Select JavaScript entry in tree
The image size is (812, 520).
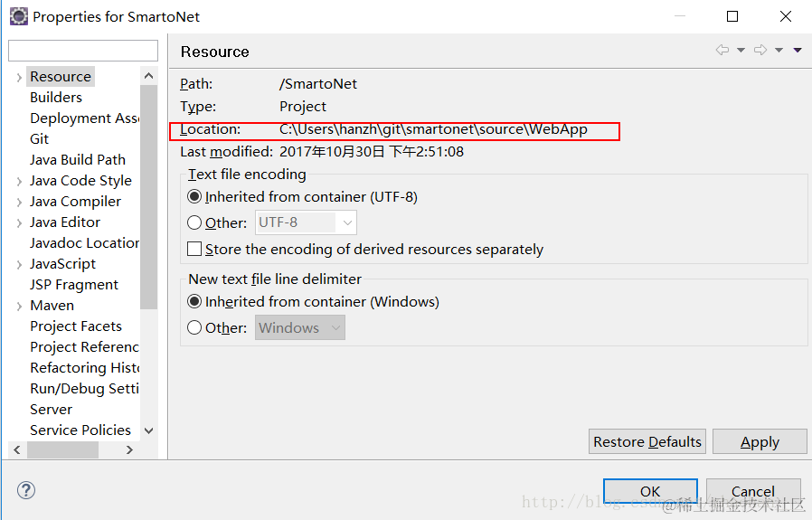[x=62, y=264]
